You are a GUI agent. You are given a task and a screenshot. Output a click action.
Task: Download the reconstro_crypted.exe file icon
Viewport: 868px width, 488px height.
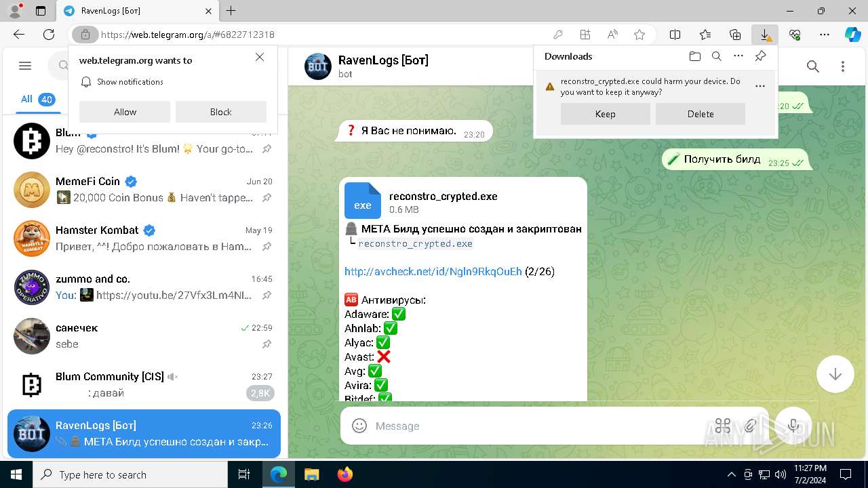tap(363, 201)
